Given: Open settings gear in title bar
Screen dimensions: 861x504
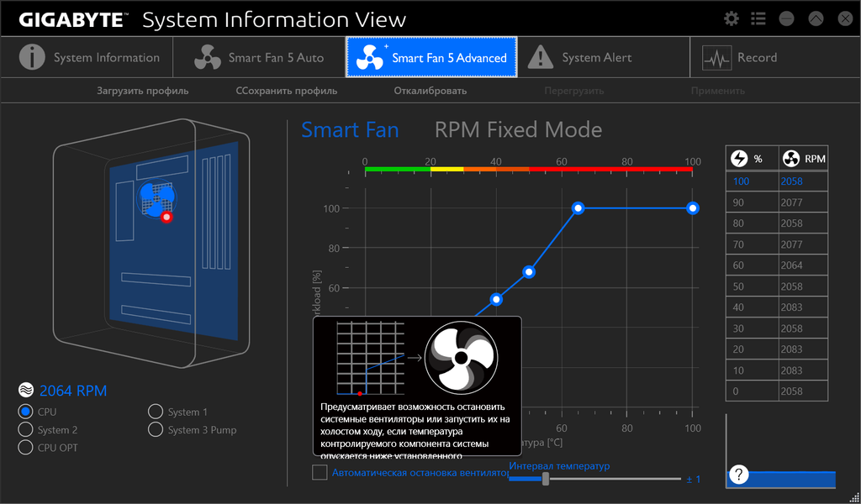Looking at the screenshot, I should (x=731, y=18).
